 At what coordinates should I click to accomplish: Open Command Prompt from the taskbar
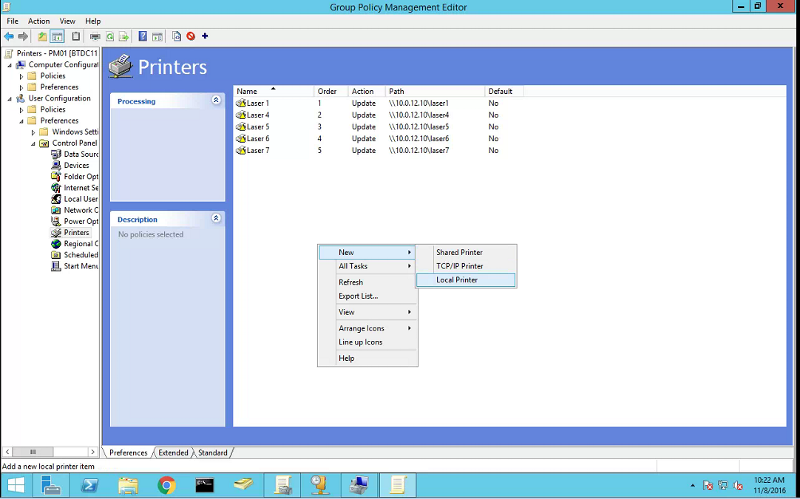click(205, 485)
